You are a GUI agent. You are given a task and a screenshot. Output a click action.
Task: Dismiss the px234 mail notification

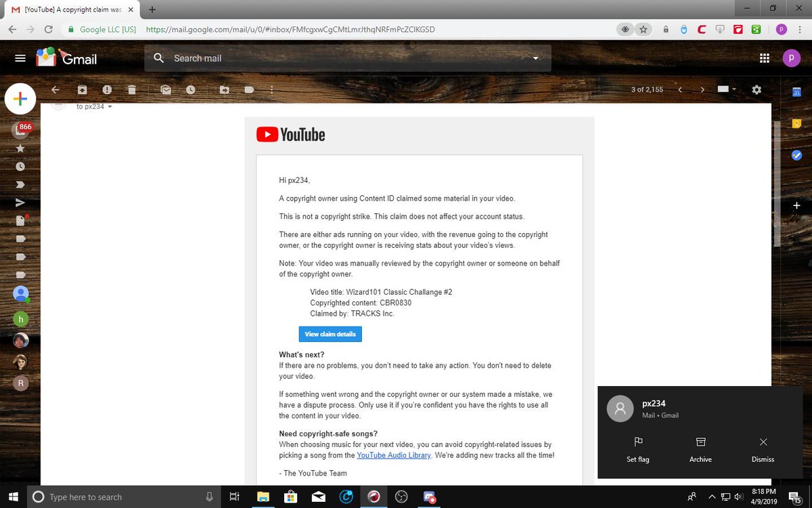(763, 450)
